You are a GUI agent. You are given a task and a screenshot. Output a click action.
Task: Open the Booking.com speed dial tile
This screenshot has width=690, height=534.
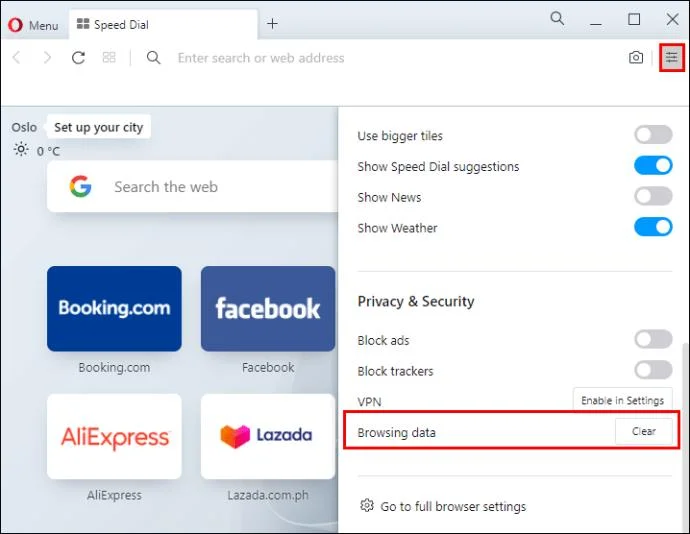tap(114, 309)
